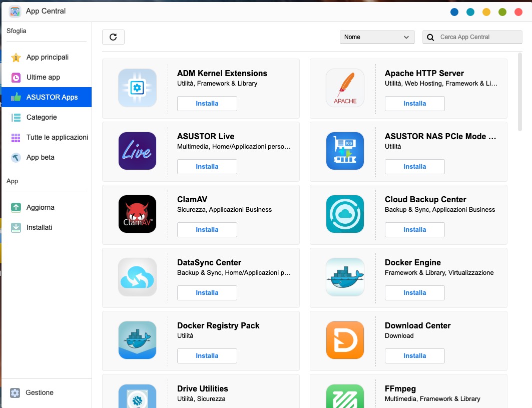
Task: Open the ASUSTOR NAS PCIe Mode icon
Action: [345, 151]
